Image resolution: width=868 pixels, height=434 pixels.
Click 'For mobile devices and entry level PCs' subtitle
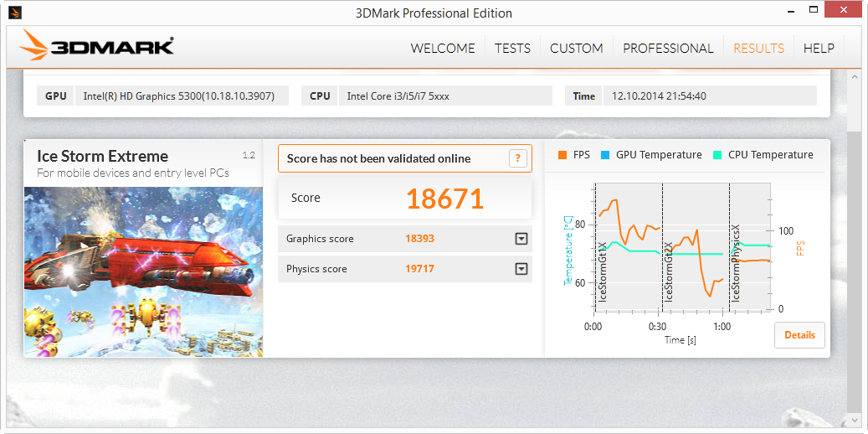coord(133,173)
